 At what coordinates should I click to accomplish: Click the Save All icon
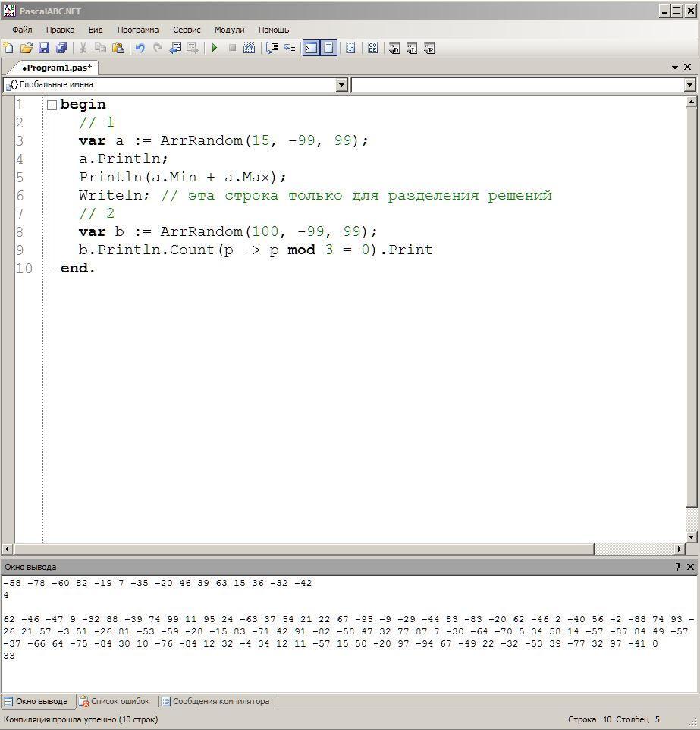(x=61, y=48)
